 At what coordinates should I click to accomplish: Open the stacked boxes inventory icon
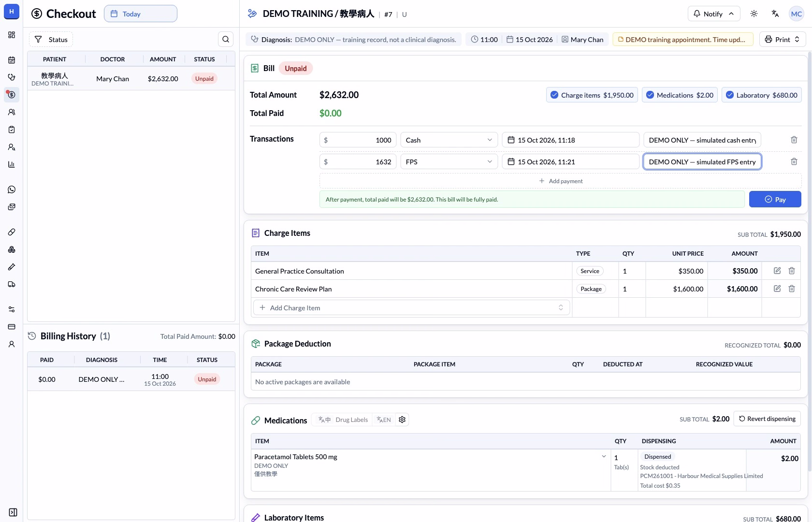pyautogui.click(x=12, y=249)
